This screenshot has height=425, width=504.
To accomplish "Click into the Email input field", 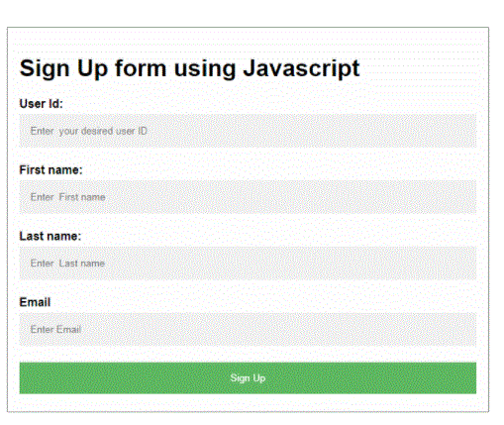I will tap(248, 329).
